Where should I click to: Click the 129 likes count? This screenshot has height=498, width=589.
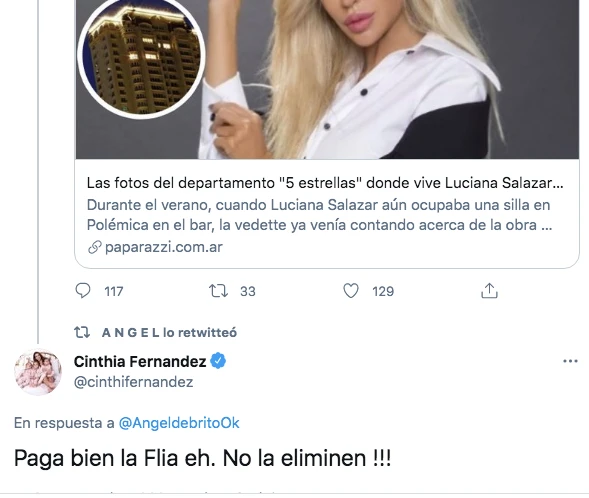(x=383, y=291)
